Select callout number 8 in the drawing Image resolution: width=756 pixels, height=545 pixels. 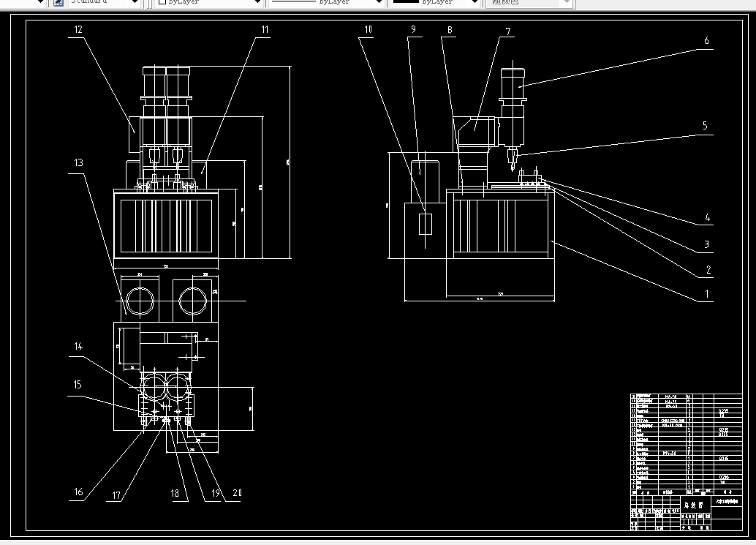pos(450,30)
